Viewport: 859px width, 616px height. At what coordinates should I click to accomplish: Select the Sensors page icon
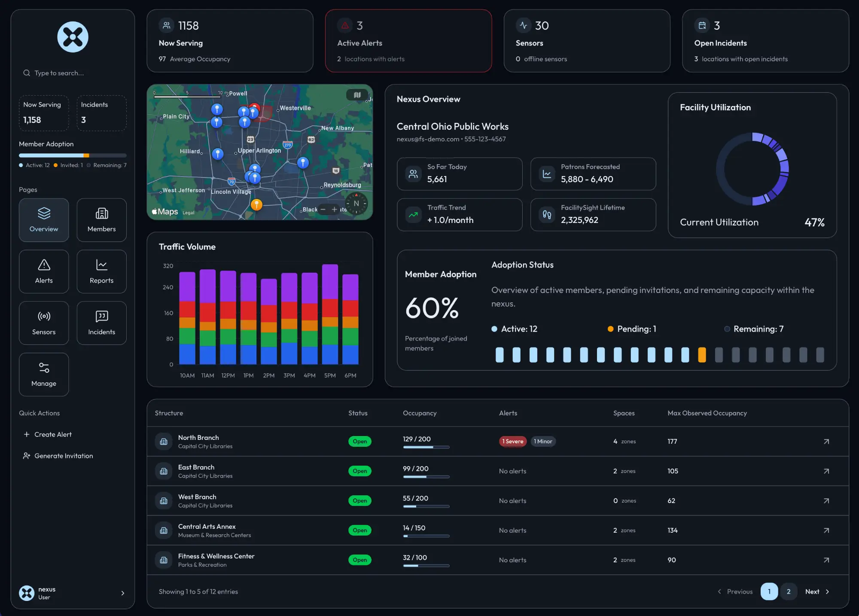click(x=43, y=323)
